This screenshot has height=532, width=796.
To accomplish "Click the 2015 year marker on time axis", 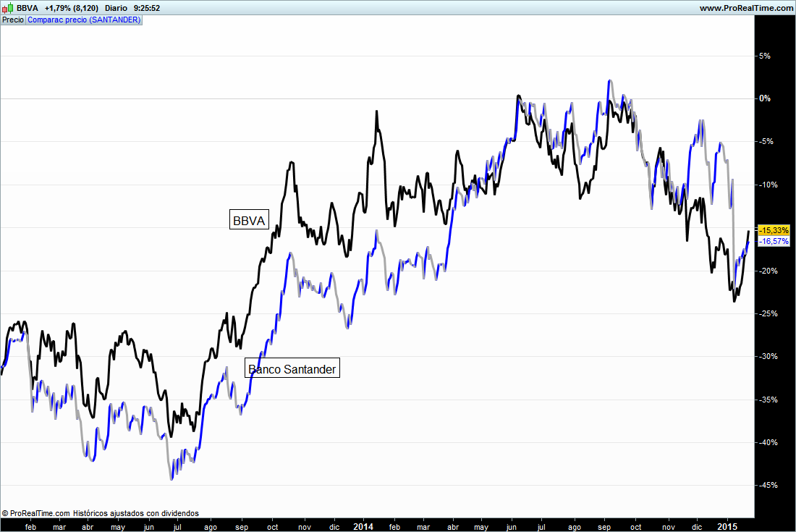I will tap(727, 526).
